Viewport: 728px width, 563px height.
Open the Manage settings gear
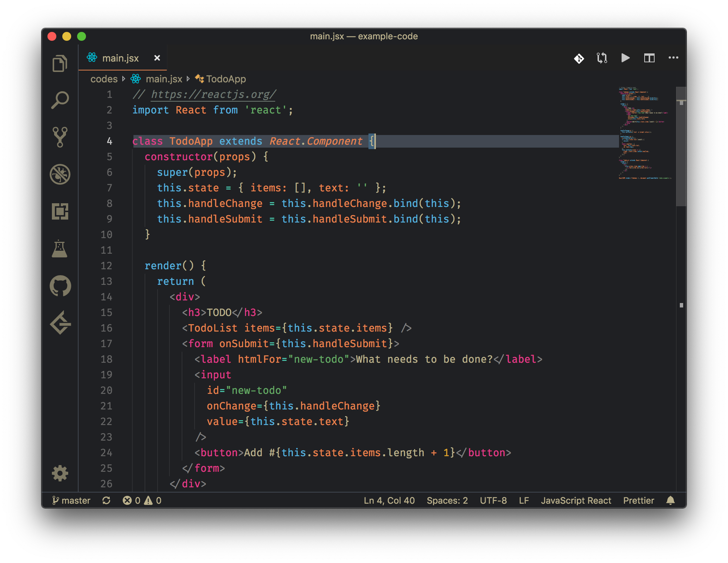tap(60, 474)
